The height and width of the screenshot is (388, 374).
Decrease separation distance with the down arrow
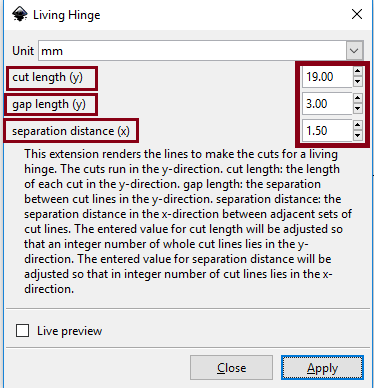[358, 136]
